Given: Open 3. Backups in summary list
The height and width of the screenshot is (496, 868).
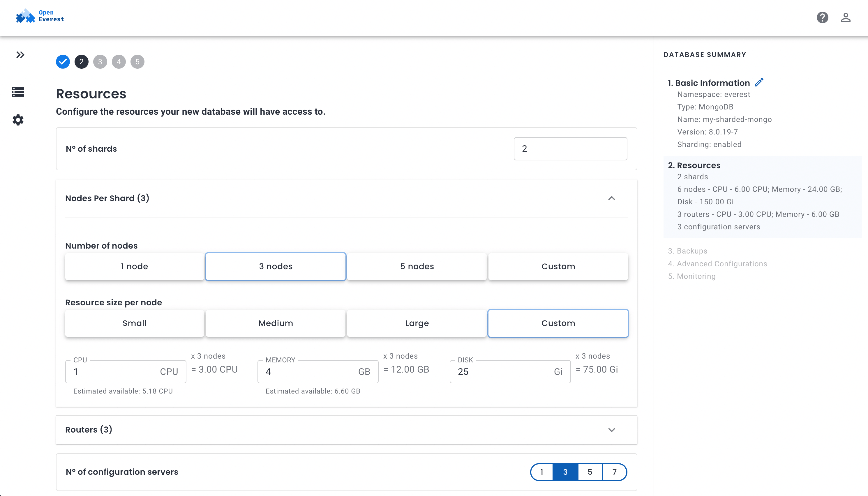Looking at the screenshot, I should coord(687,251).
